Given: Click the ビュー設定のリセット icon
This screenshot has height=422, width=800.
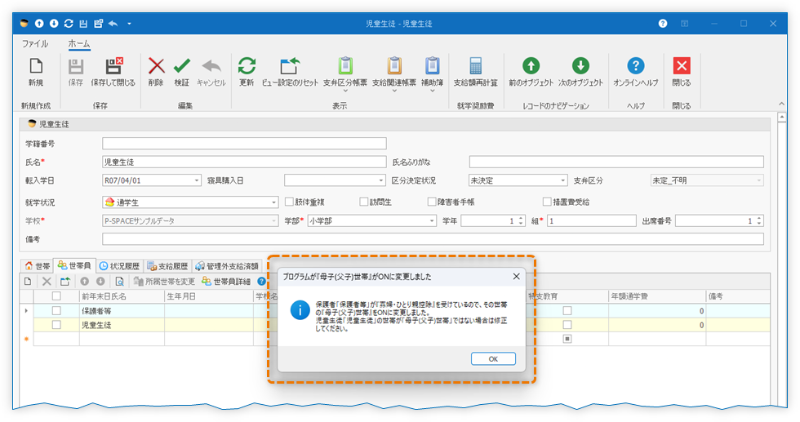Looking at the screenshot, I should 291,67.
